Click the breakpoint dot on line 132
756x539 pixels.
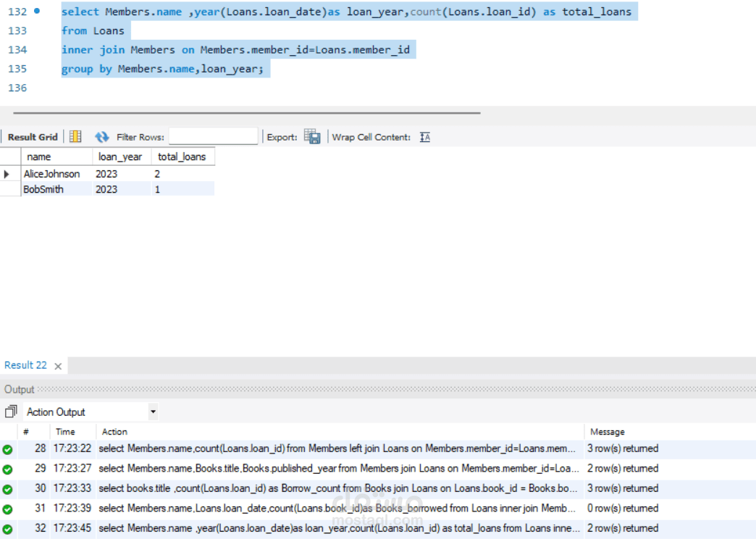37,11
